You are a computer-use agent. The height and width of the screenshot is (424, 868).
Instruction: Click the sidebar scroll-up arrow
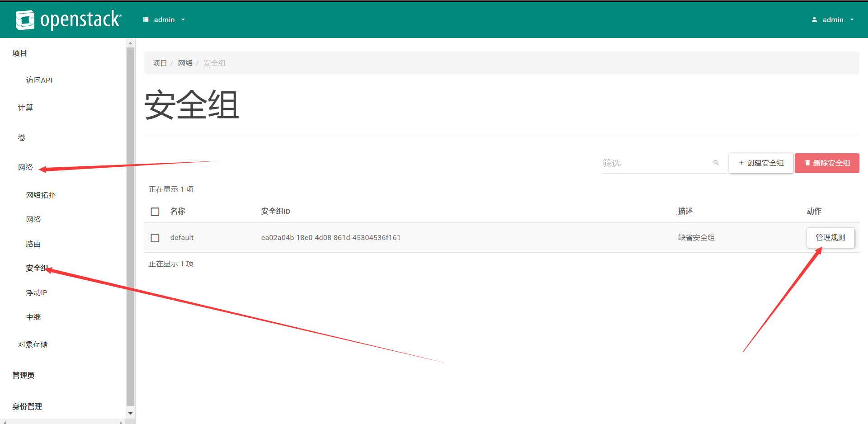click(131, 43)
